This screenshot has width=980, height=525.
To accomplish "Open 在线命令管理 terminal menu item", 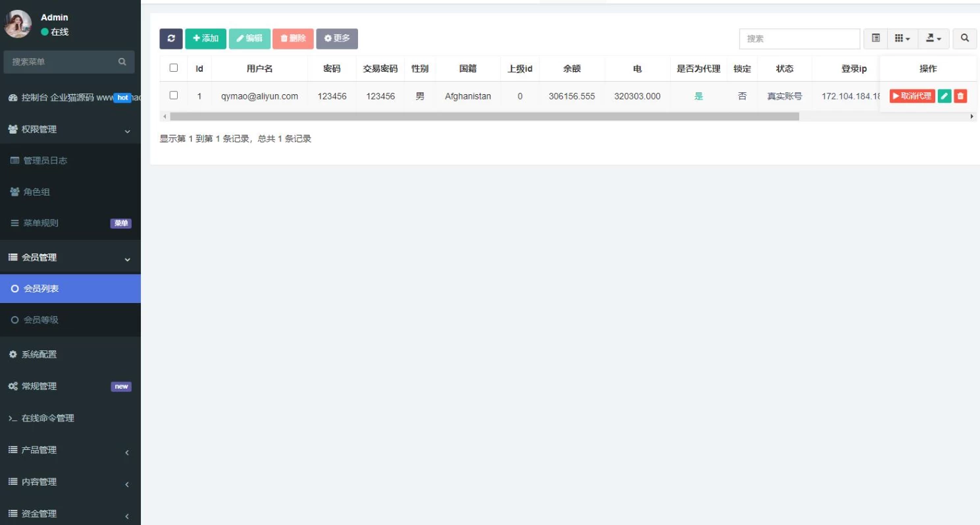I will (x=47, y=418).
